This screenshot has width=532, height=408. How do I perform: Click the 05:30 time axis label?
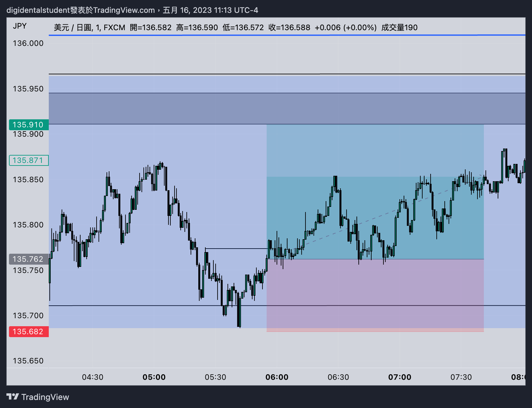(216, 377)
